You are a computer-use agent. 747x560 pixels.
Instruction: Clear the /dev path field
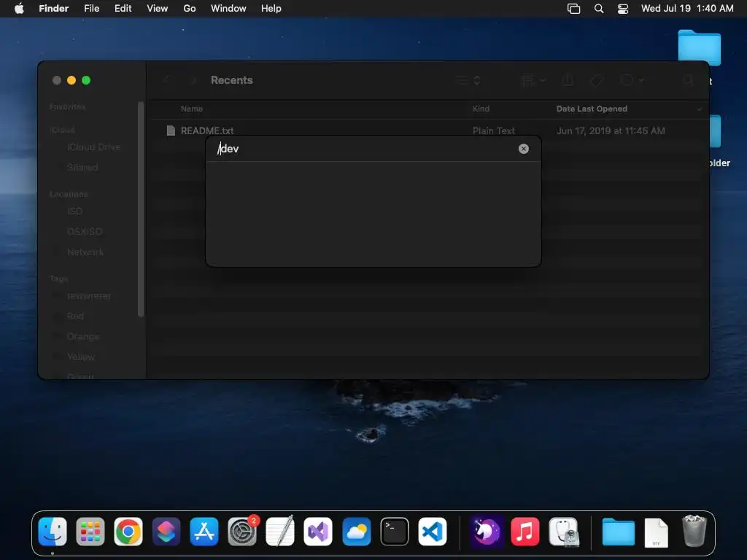[x=524, y=149]
